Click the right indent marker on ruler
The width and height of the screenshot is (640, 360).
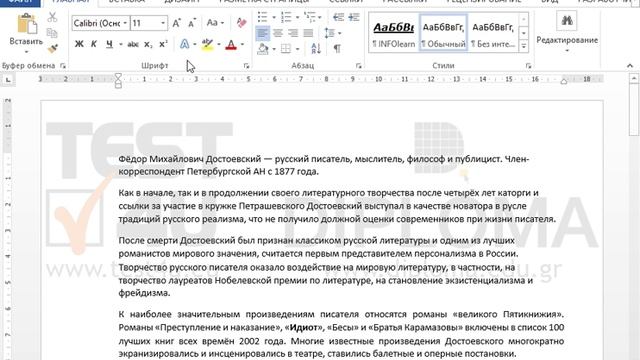[x=564, y=81]
